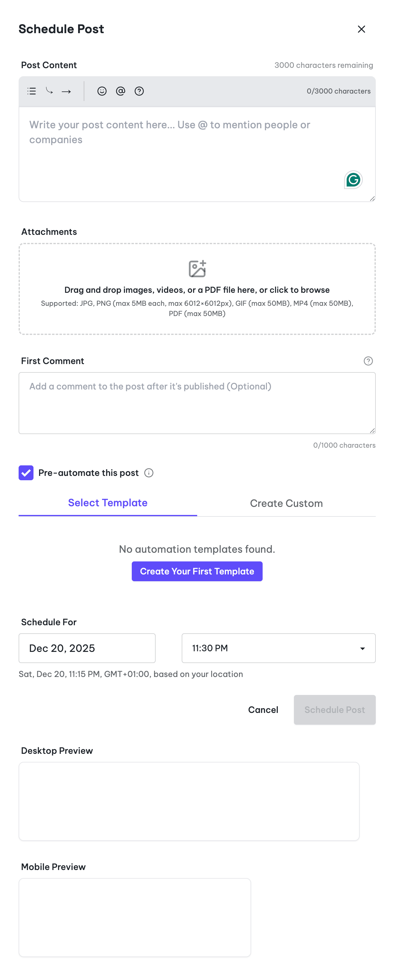Uncheck Pre-automate this post
This screenshot has height=980, width=395.
click(x=26, y=472)
